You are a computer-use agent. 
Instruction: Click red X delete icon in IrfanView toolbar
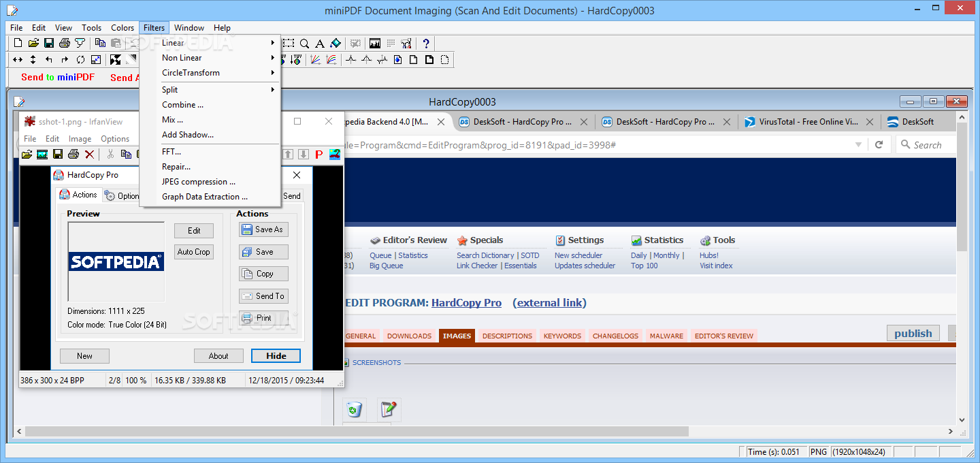coord(89,155)
